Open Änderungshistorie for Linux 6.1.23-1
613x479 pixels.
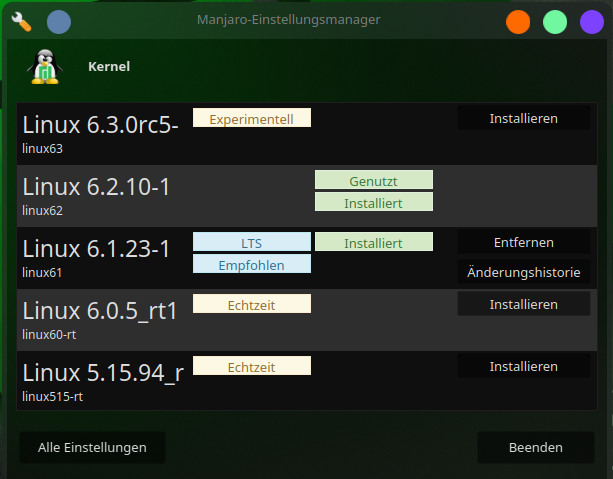(x=523, y=272)
